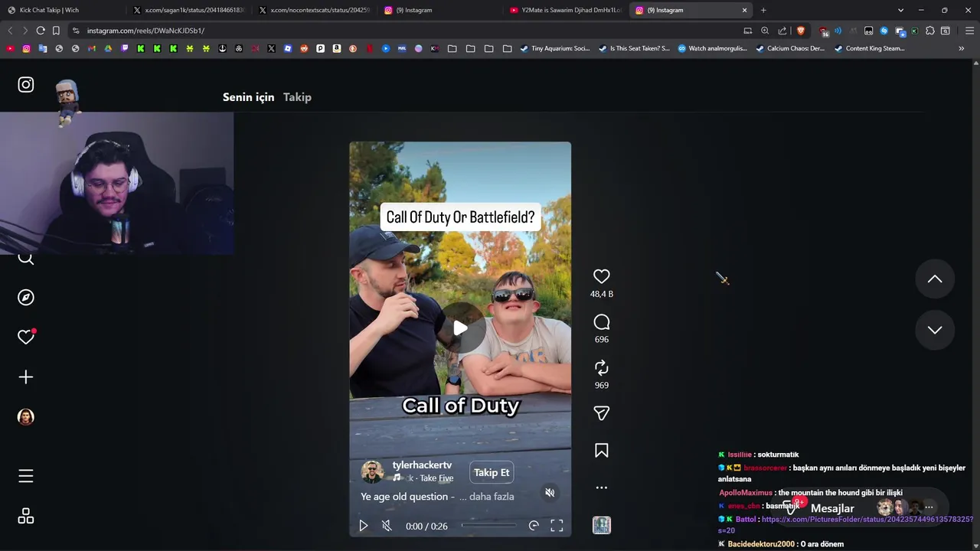This screenshot has height=551, width=980.
Task: Open the Amazon bookmark icon
Action: click(337, 48)
